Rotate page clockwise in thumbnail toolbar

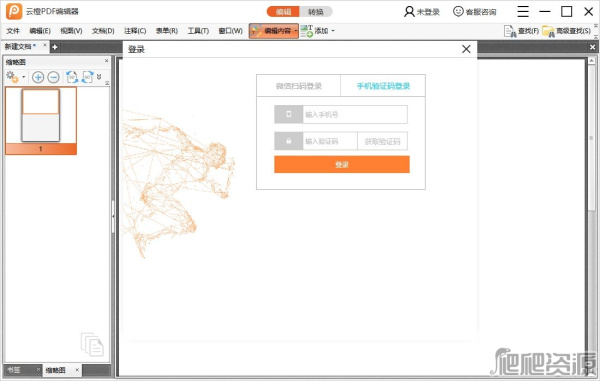88,77
